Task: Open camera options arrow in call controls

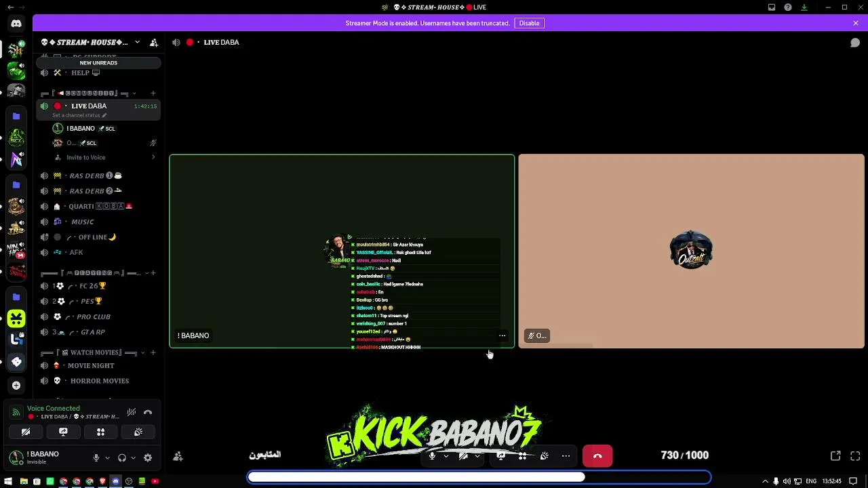Action: (477, 456)
